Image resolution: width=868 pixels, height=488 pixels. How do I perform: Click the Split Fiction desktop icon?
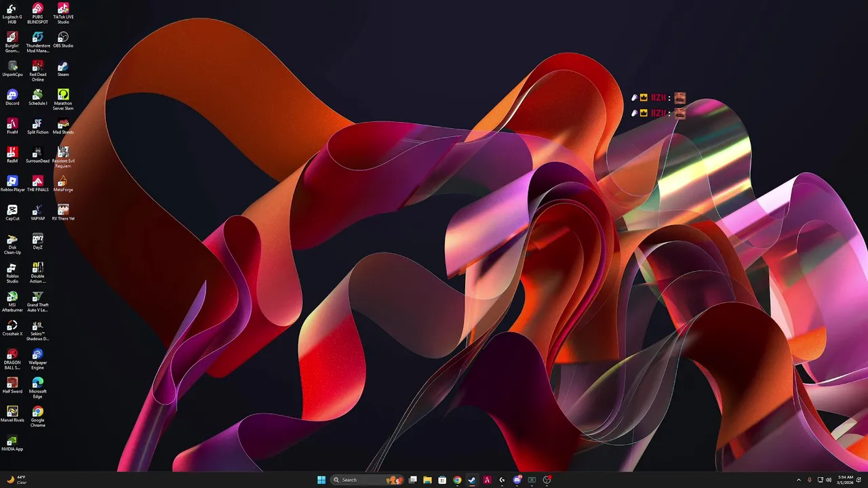click(x=38, y=127)
